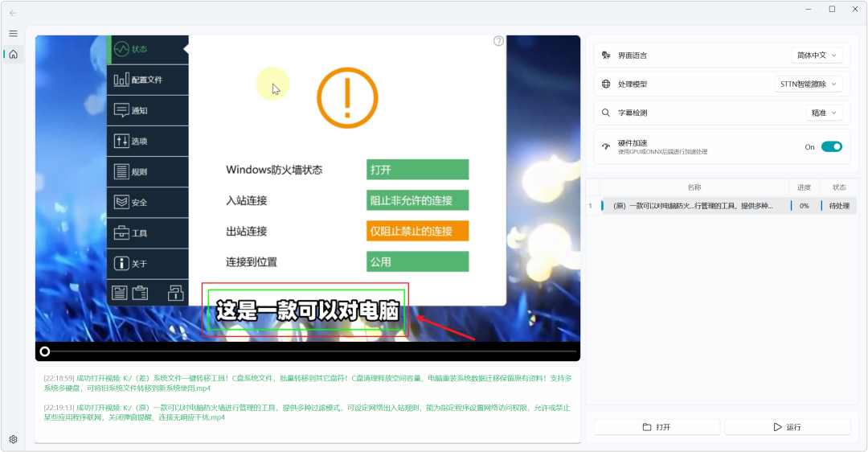Click the green 打开 firewall status button
This screenshot has height=452, width=868.
[x=417, y=170]
